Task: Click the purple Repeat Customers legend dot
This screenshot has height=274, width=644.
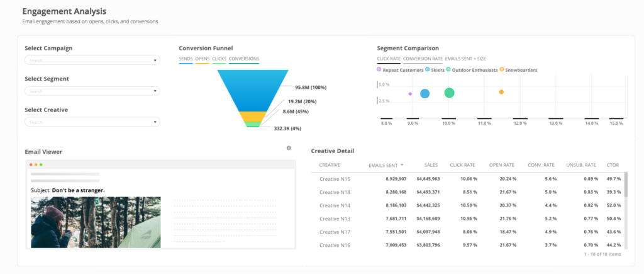Action: point(379,70)
